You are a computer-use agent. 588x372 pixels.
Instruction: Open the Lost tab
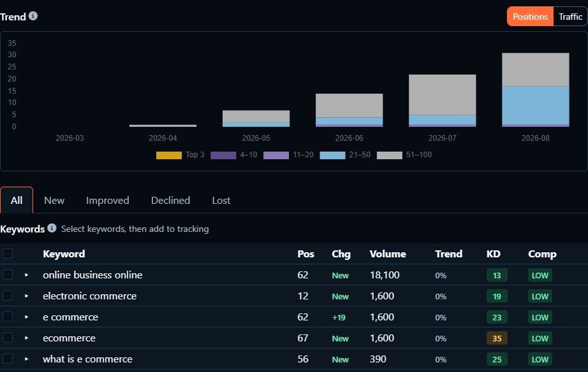pos(221,201)
